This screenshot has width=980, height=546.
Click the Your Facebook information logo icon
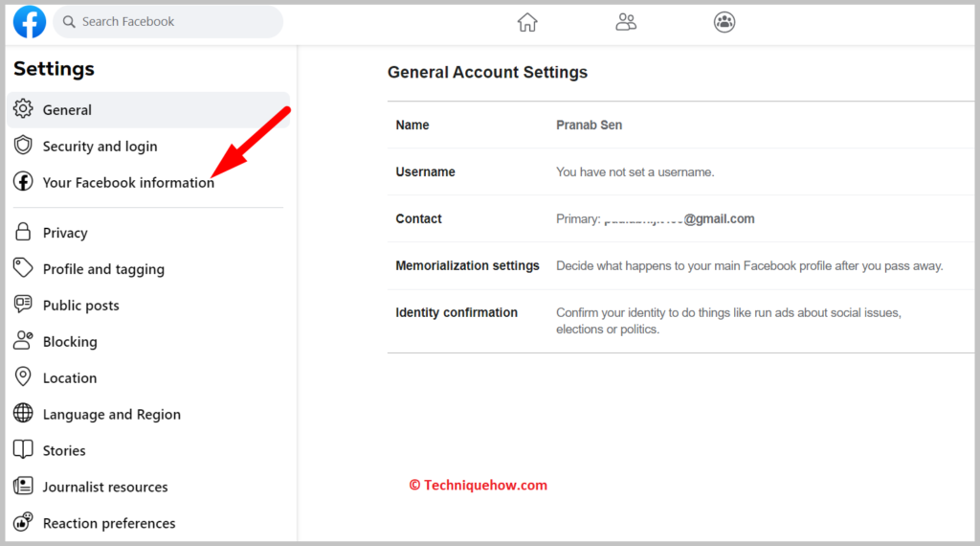coord(23,181)
